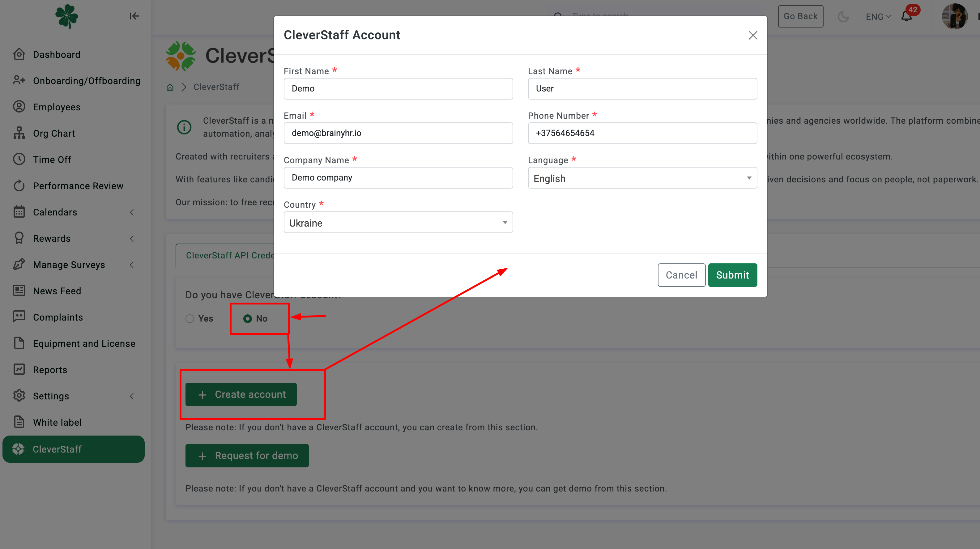
Task: Click the notifications bell icon
Action: [x=906, y=16]
